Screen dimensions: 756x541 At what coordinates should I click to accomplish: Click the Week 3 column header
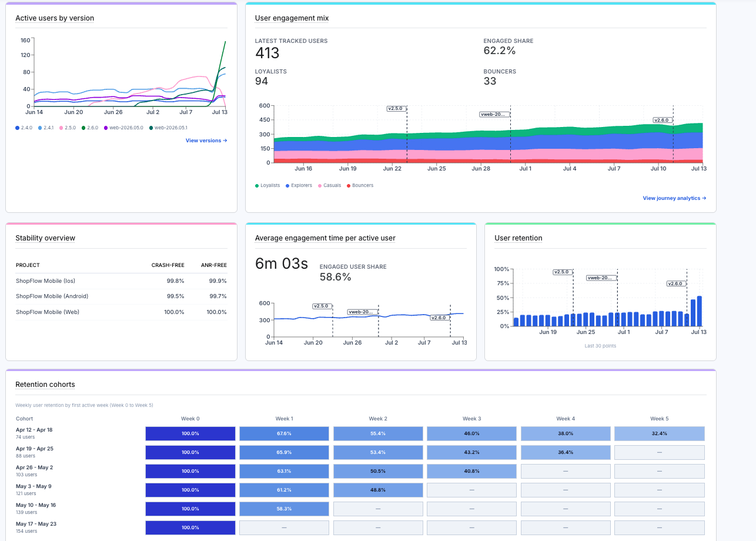[471, 419]
